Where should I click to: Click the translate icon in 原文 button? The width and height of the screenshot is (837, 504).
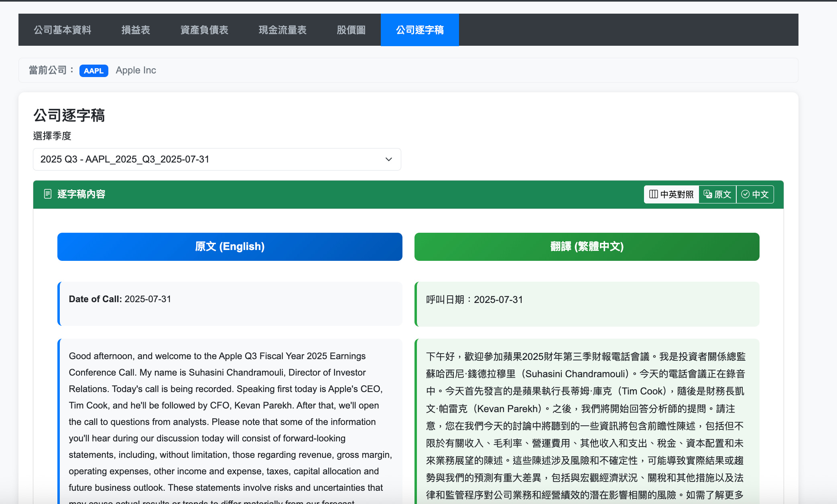[708, 194]
